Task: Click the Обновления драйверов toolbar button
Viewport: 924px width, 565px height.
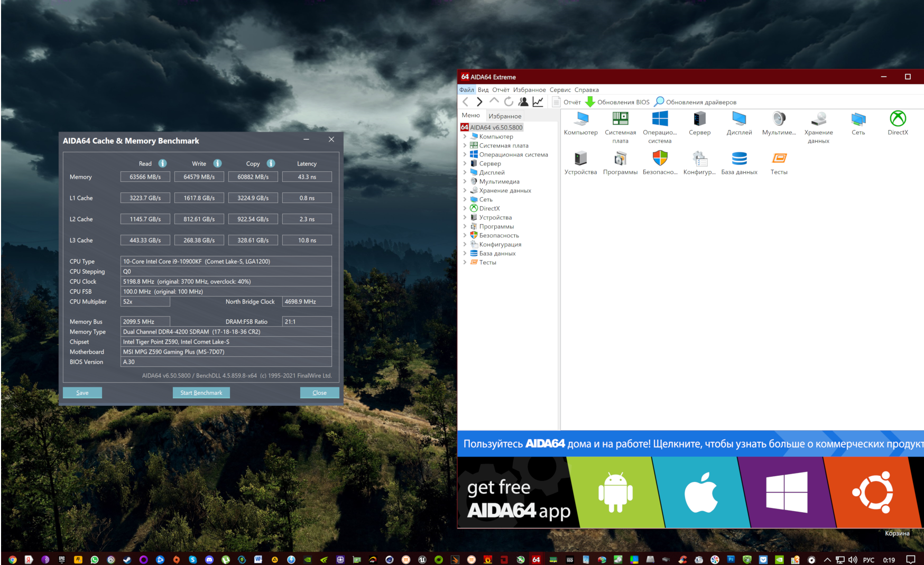Action: coord(695,102)
